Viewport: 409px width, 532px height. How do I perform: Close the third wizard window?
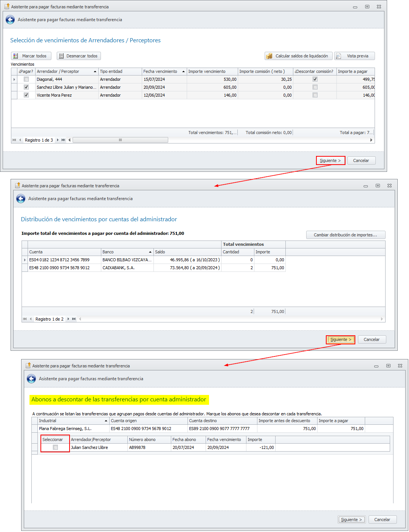(x=400, y=366)
